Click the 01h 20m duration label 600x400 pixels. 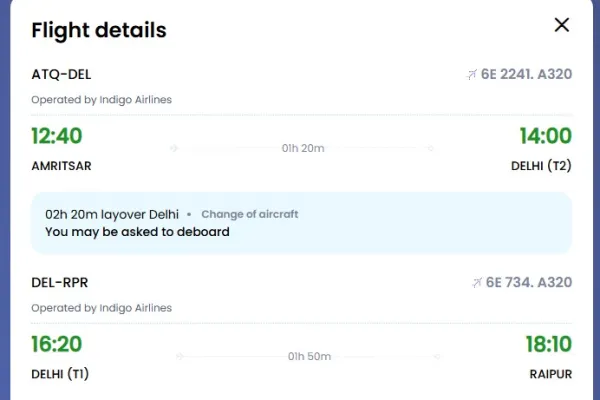303,148
